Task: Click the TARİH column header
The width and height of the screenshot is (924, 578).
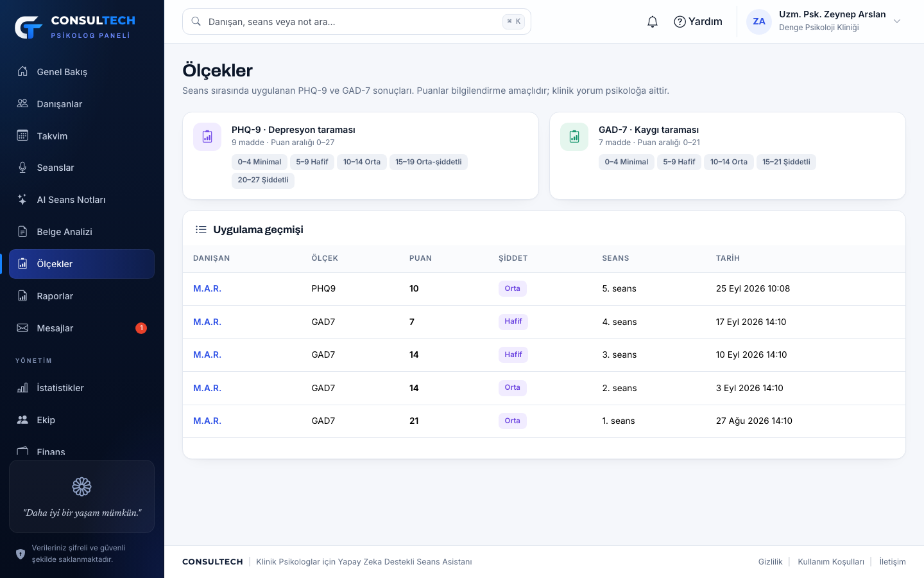Action: [728, 258]
